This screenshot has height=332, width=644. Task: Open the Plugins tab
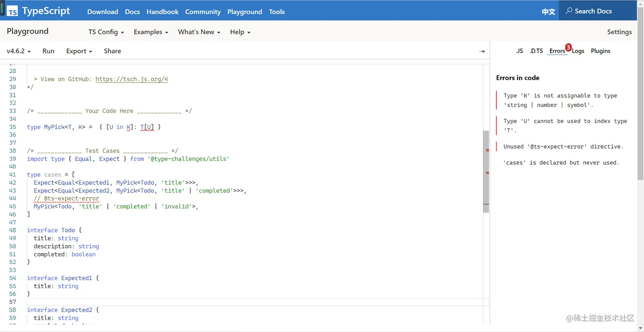click(x=601, y=51)
